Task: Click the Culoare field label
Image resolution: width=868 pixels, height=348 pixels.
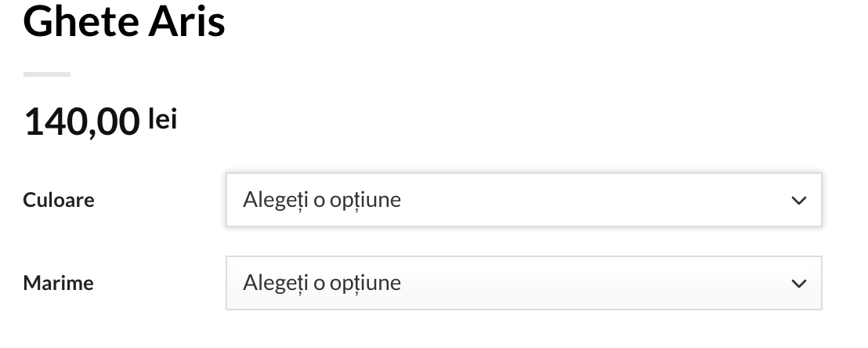Action: (x=59, y=200)
